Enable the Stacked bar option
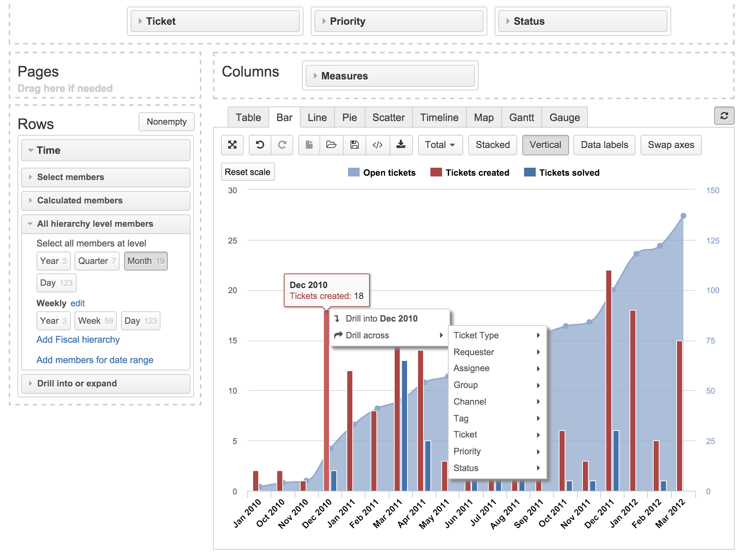Viewport: 747px width, 560px height. coord(492,145)
